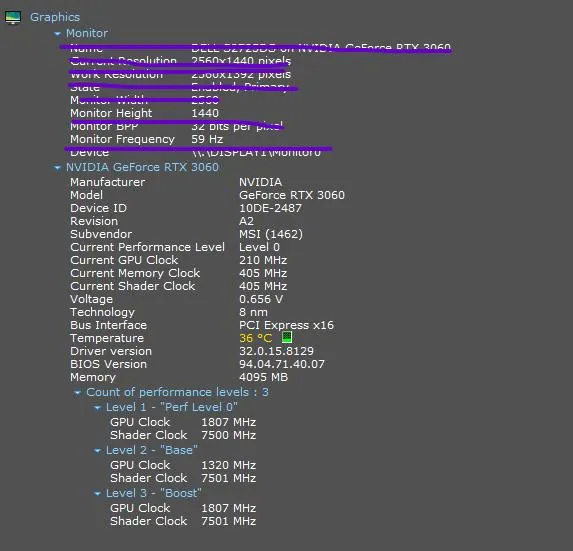This screenshot has width=573, height=551.
Task: Click the Technology label
Action: pyautogui.click(x=102, y=312)
